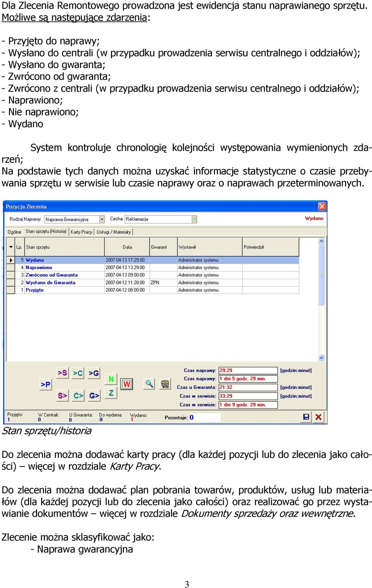
Task: Open the Rodzaj Naprawy dropdown
Action: [x=102, y=219]
